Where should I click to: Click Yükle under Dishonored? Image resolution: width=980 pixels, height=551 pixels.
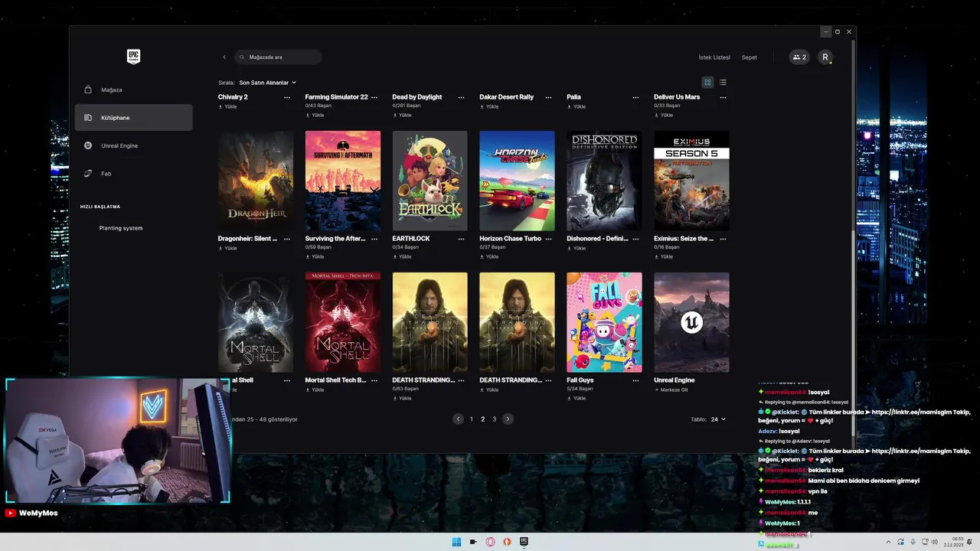[x=576, y=249]
